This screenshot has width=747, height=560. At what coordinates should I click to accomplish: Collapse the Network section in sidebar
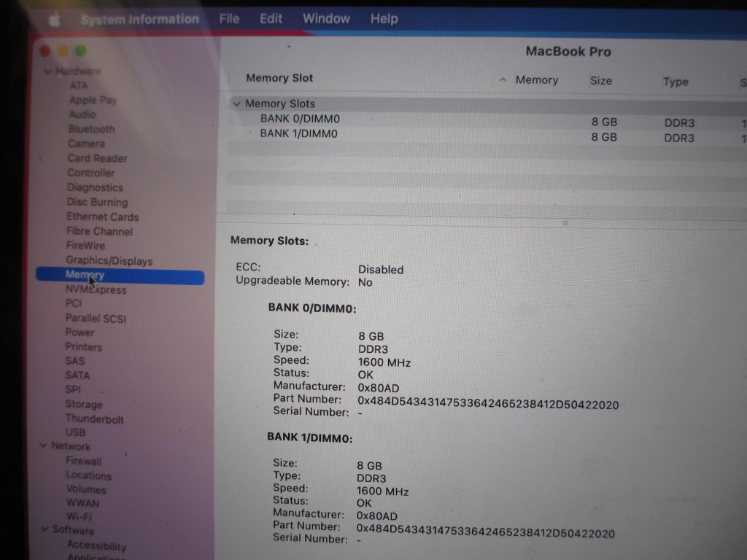pos(43,446)
